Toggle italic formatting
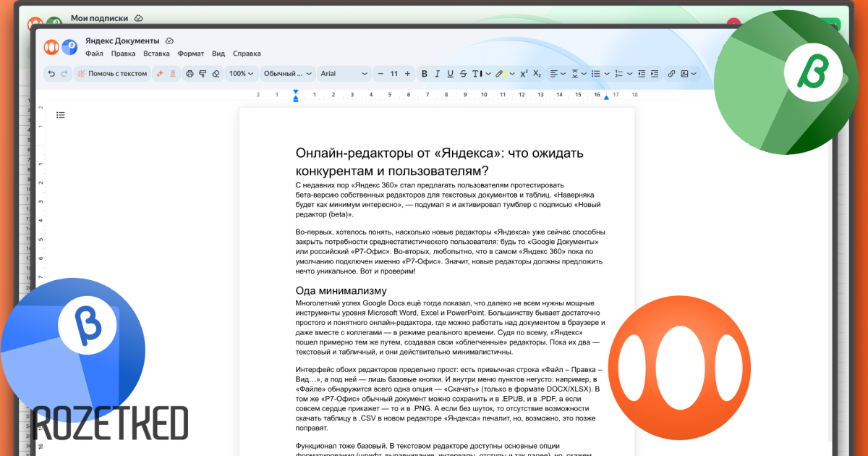Screen dimensions: 868x456 click(x=437, y=73)
